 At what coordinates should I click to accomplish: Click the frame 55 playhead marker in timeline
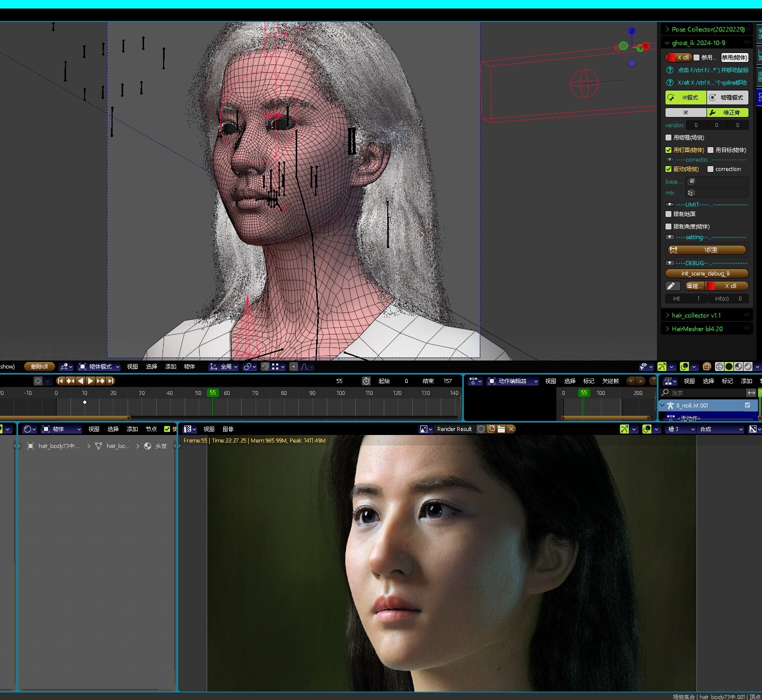(213, 393)
